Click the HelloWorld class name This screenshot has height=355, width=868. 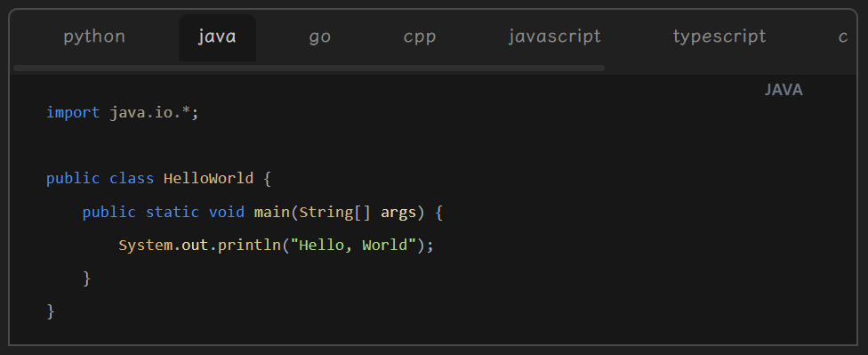coord(208,178)
